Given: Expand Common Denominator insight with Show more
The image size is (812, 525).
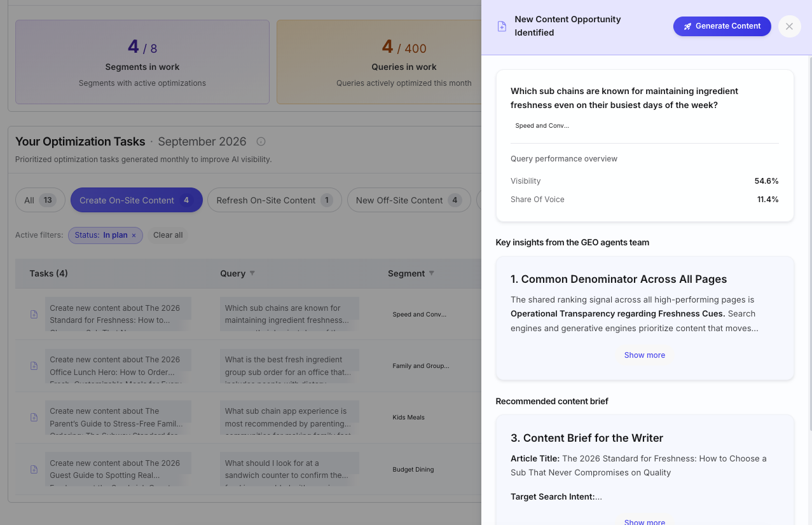Looking at the screenshot, I should 644,355.
